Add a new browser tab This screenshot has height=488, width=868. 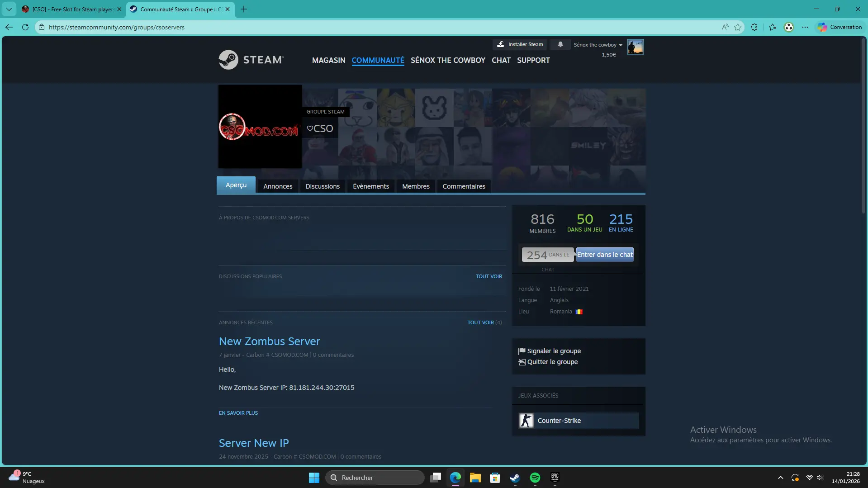244,9
